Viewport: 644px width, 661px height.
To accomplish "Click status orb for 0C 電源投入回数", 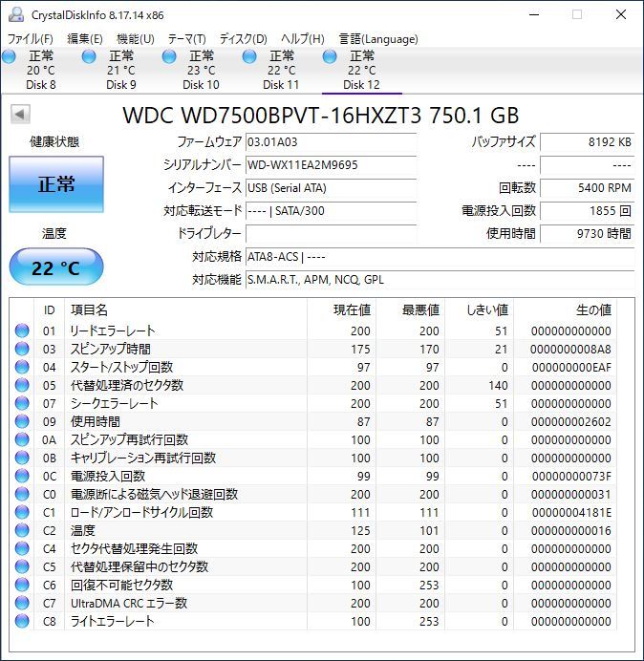I will [x=22, y=476].
